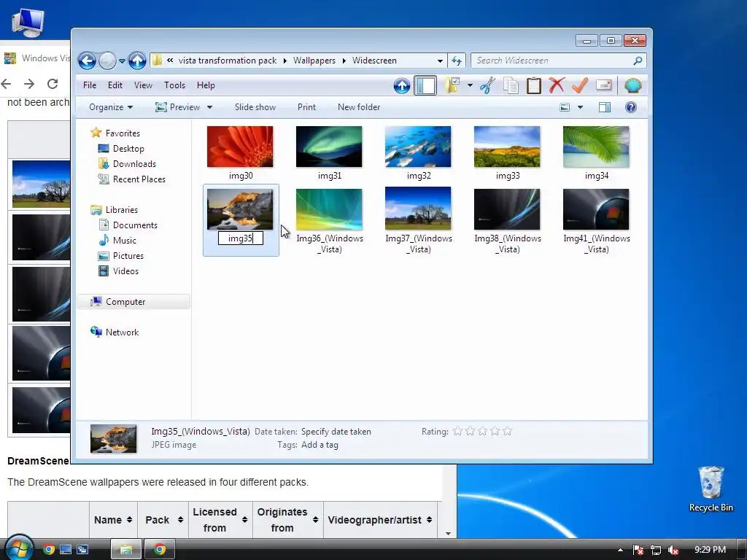This screenshot has width=747, height=560.
Task: Select Libraries in the navigation pane
Action: 122,209
